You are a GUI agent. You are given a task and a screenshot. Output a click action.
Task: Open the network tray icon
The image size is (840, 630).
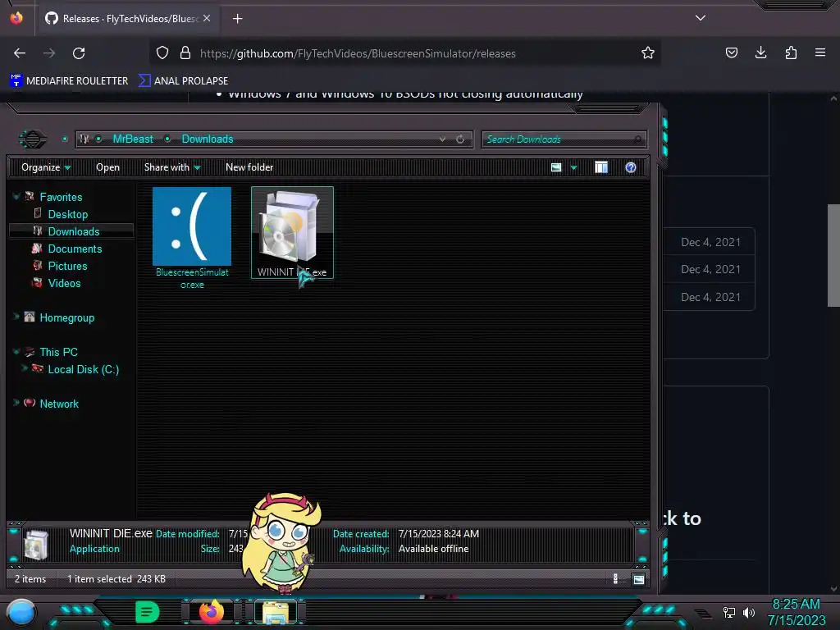tap(729, 612)
